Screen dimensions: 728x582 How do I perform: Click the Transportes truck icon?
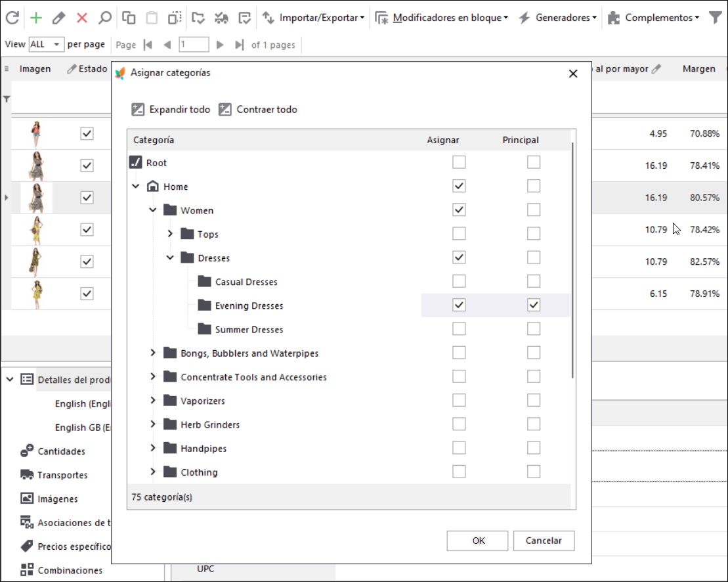pos(27,475)
